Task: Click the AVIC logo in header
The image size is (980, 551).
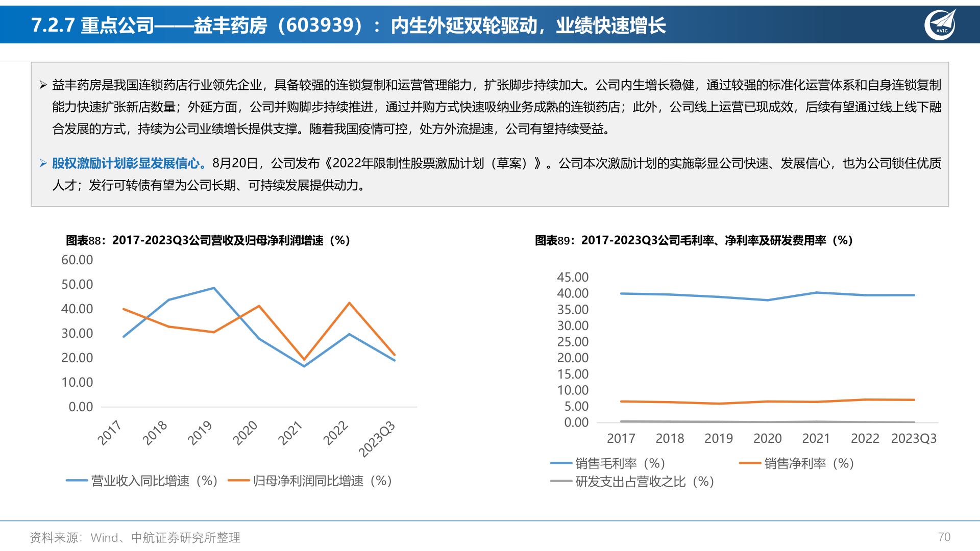Action: pyautogui.click(x=940, y=24)
